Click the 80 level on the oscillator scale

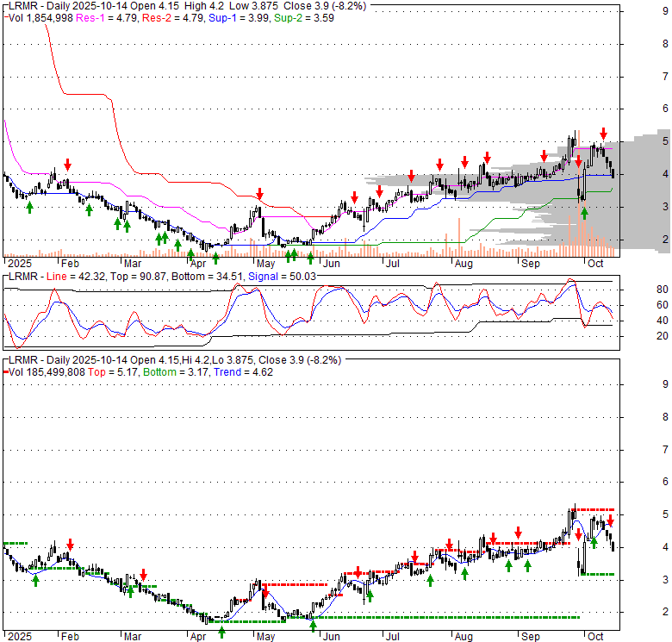[x=640, y=289]
